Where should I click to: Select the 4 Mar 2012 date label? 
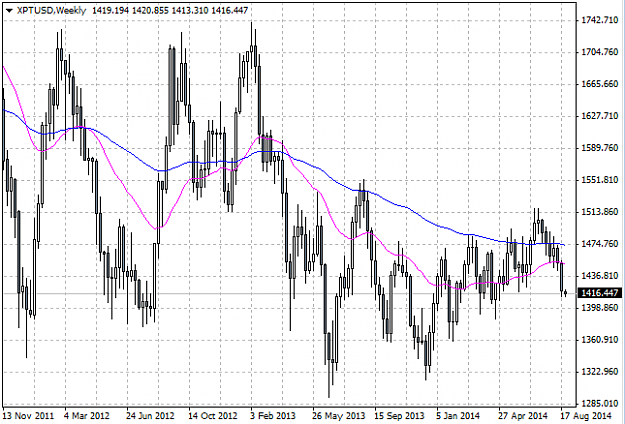pyautogui.click(x=87, y=416)
